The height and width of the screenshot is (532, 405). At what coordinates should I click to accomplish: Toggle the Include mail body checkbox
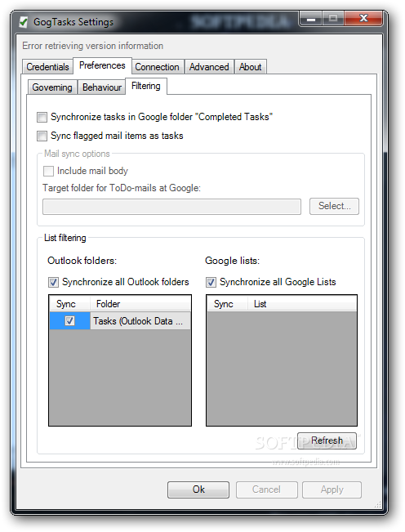point(48,171)
